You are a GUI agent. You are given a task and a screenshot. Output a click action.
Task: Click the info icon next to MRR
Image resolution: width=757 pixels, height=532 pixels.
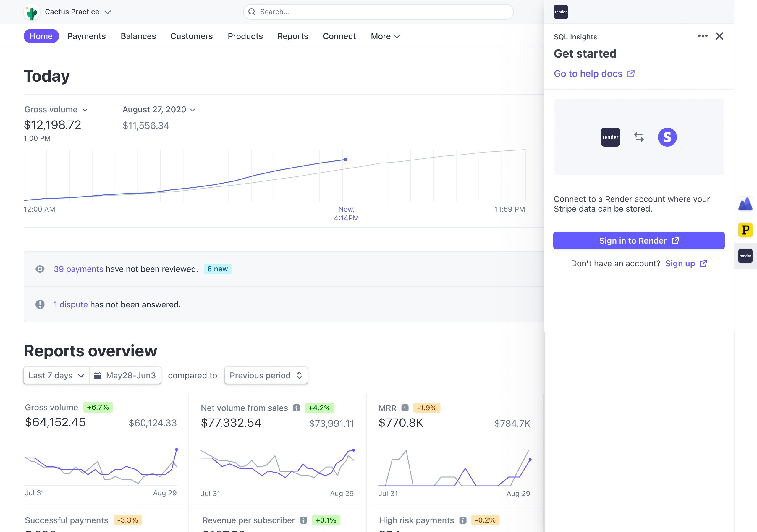405,408
